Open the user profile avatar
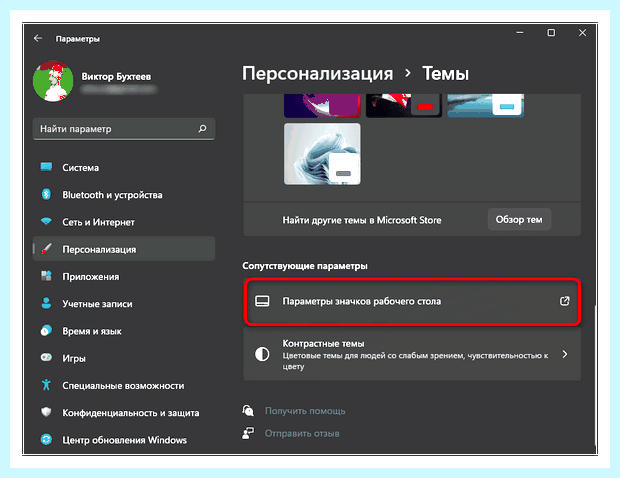620x478 pixels. pyautogui.click(x=53, y=81)
